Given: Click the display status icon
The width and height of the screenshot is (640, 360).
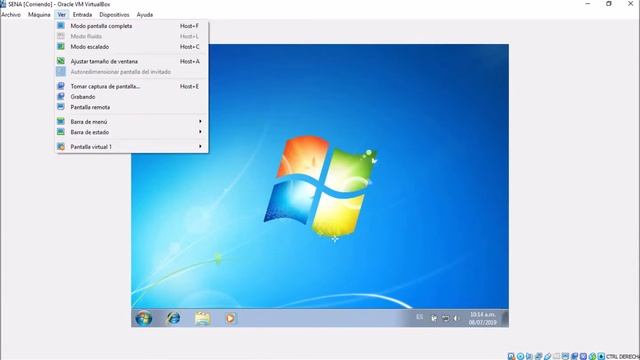Looking at the screenshot, I should point(565,356).
